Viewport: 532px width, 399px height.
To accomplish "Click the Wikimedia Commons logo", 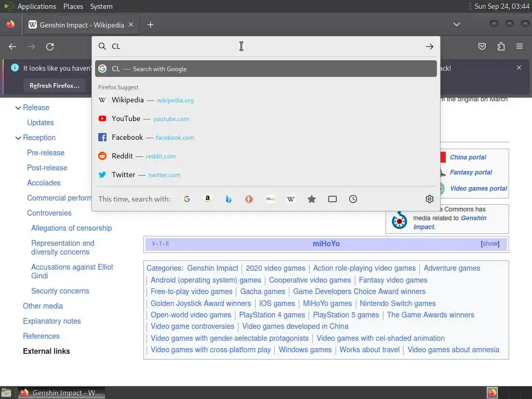I will [x=400, y=220].
